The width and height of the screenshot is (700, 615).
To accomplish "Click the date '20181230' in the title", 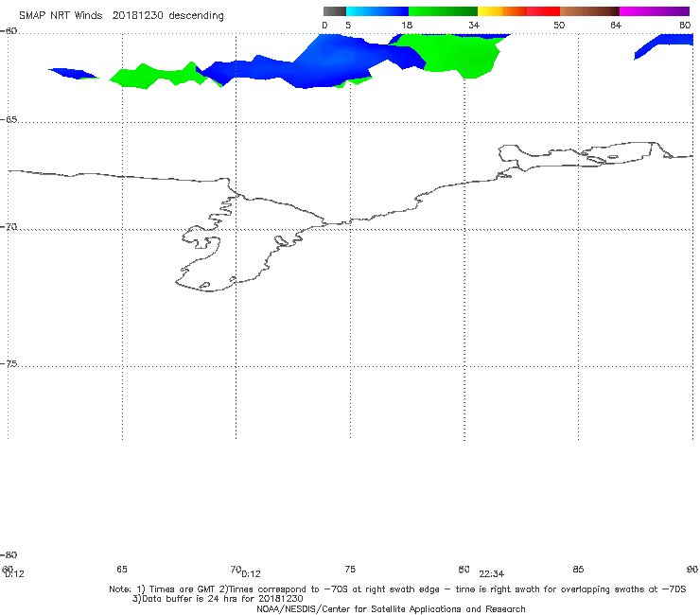I will (137, 15).
